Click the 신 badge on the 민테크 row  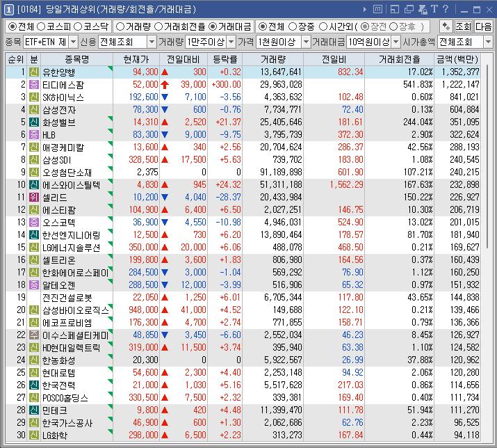pyautogui.click(x=34, y=410)
